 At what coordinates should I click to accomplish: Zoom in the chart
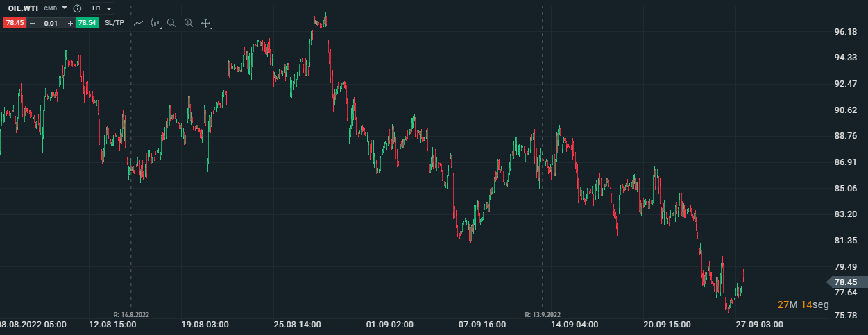[x=188, y=23]
